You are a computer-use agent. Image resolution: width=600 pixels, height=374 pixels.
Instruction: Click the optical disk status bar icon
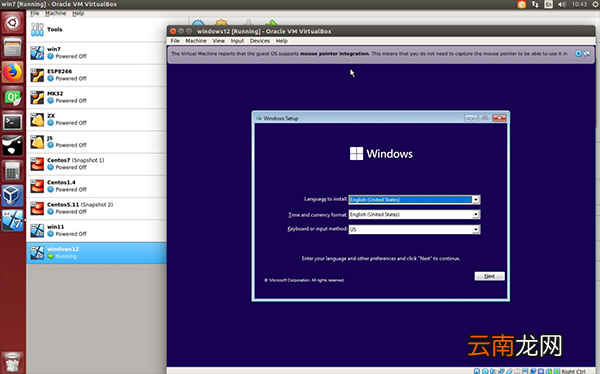pyautogui.click(x=485, y=371)
